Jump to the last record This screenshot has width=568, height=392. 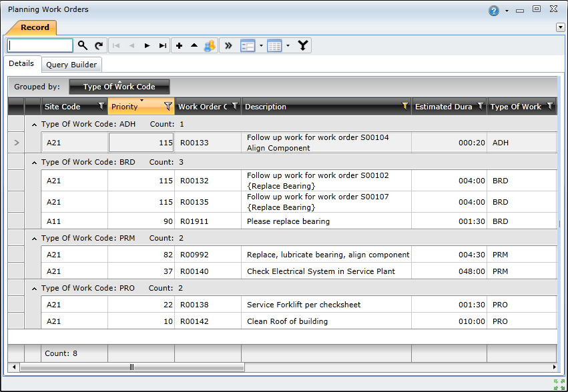(x=163, y=45)
